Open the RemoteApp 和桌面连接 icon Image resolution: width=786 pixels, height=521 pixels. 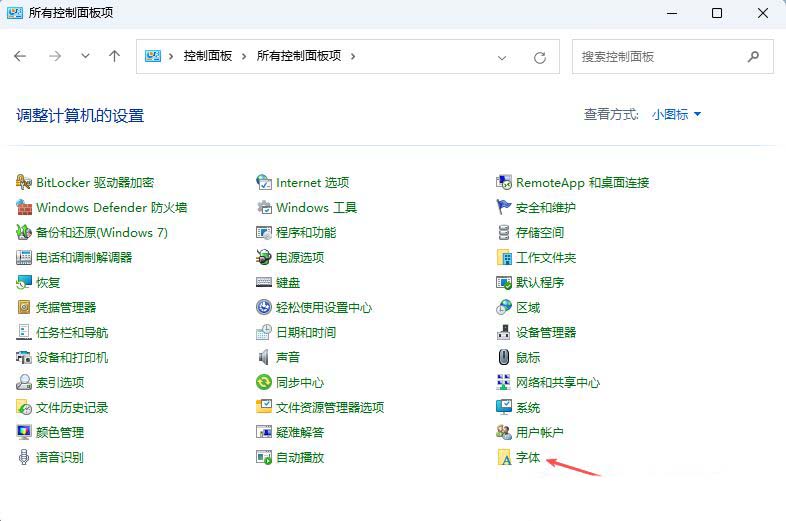(504, 183)
